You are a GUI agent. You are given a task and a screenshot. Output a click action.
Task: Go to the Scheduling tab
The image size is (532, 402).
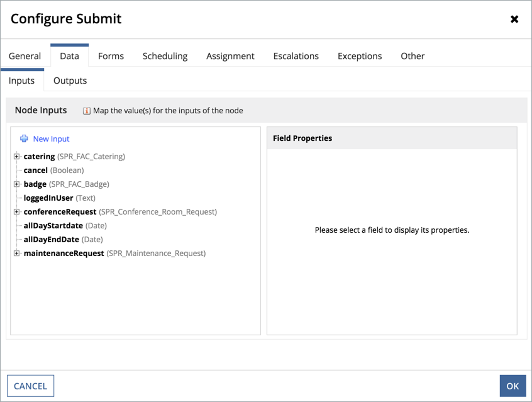165,56
